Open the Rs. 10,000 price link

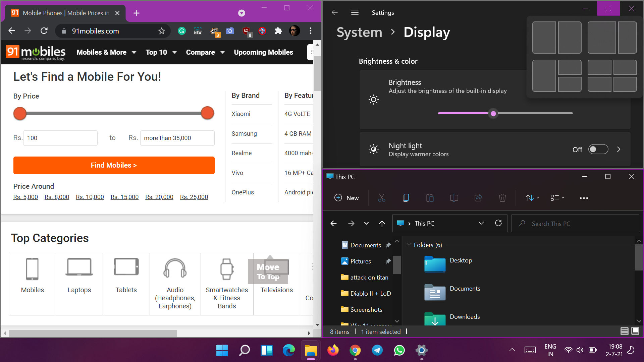click(x=90, y=197)
